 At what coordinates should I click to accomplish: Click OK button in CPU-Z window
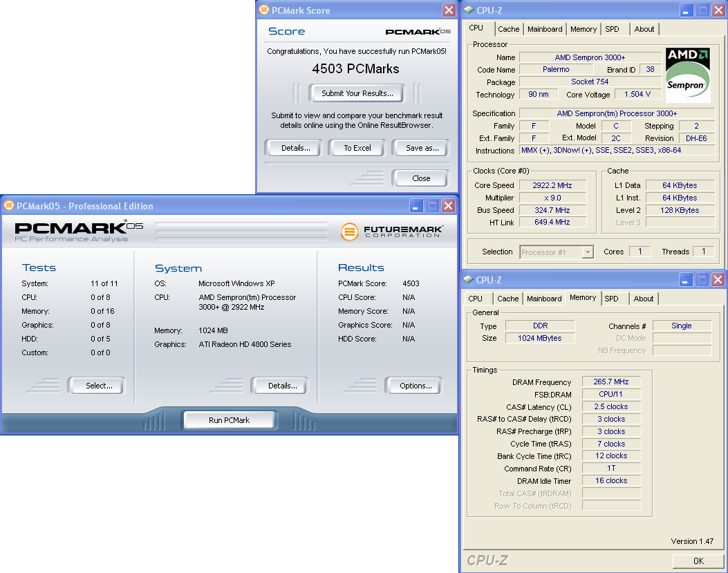coord(698,561)
